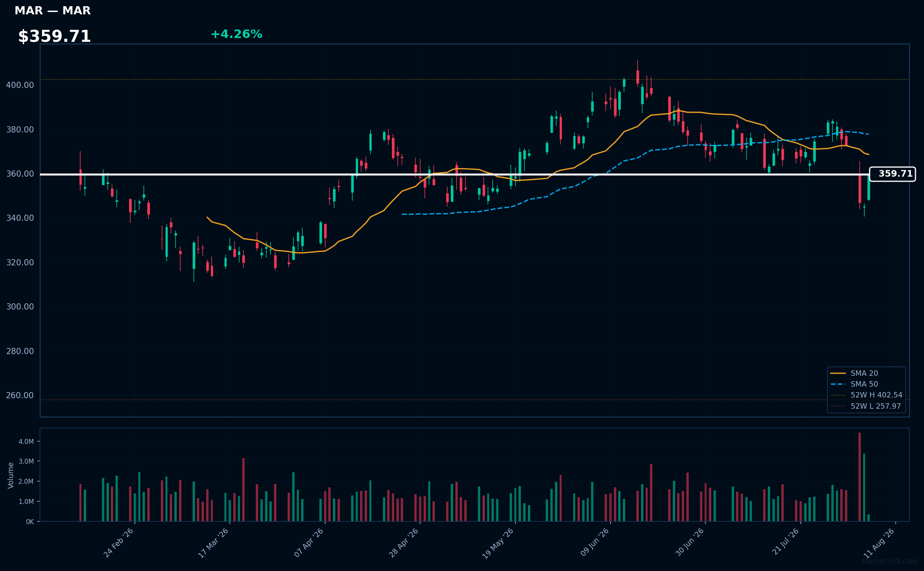Image resolution: width=924 pixels, height=571 pixels.
Task: Click the 360.00 price axis label
Action: [x=20, y=174]
